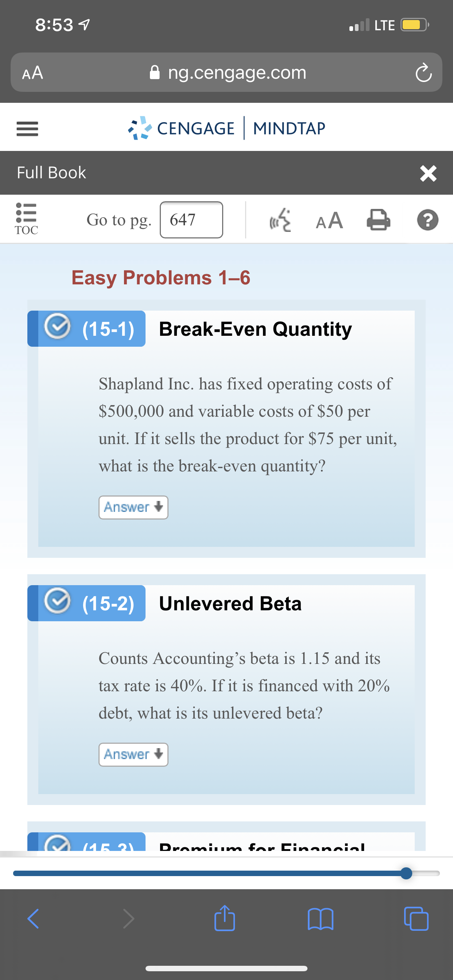
Task: Click the book progress slider handle
Action: [406, 873]
